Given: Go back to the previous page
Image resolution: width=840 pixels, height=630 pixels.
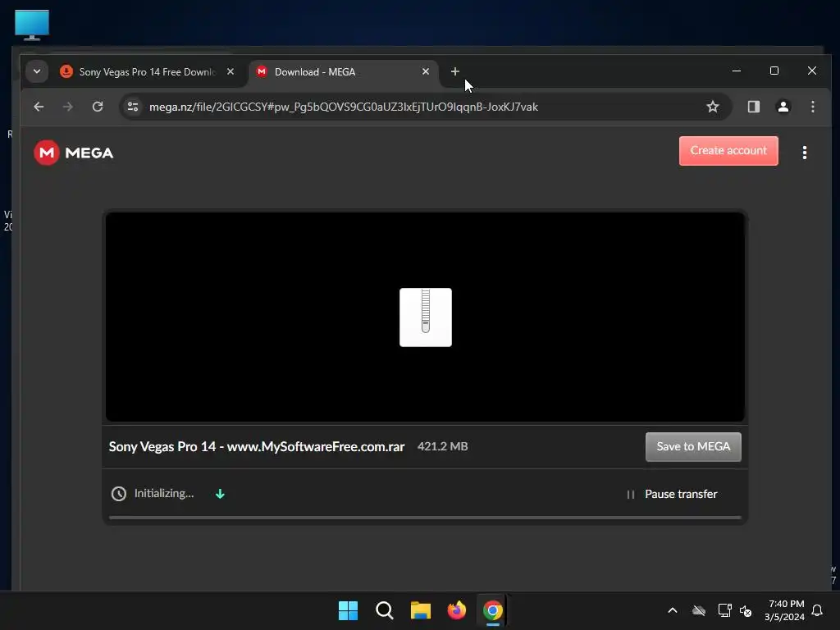Looking at the screenshot, I should tap(39, 107).
